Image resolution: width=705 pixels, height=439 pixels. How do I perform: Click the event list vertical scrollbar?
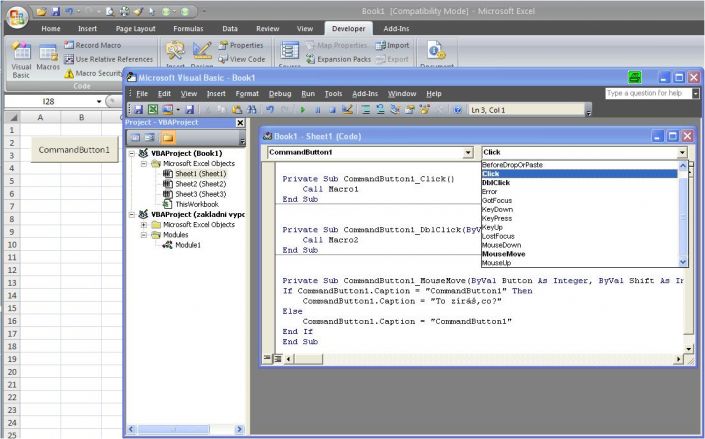tap(683, 214)
